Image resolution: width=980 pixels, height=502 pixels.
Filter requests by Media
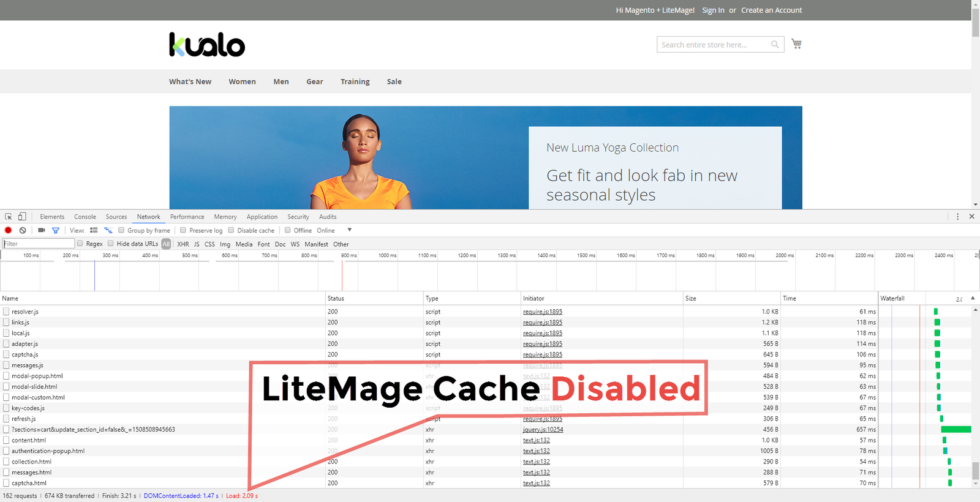point(244,244)
